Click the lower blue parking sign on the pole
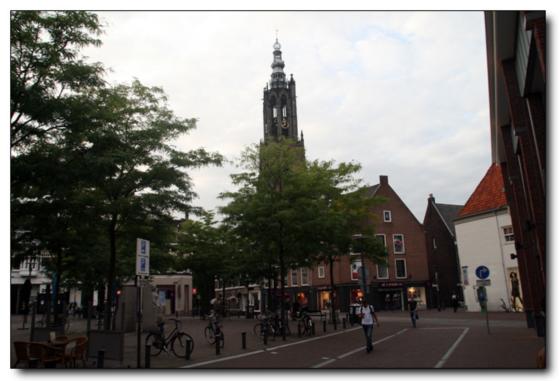Screen dimensions: 560x381 (143, 266)
